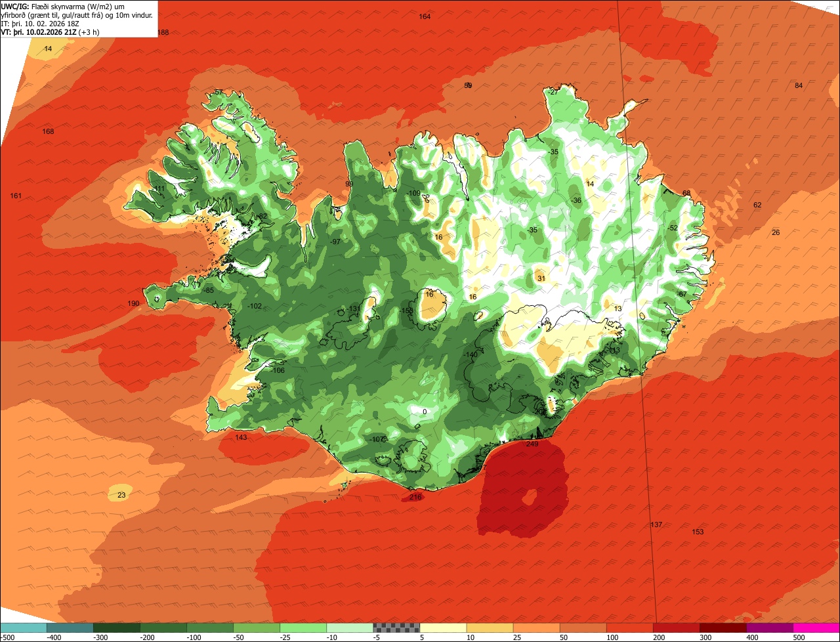Select the legend swatch between 25 and 50
Viewport: 840px width, 642px height.
[536, 628]
